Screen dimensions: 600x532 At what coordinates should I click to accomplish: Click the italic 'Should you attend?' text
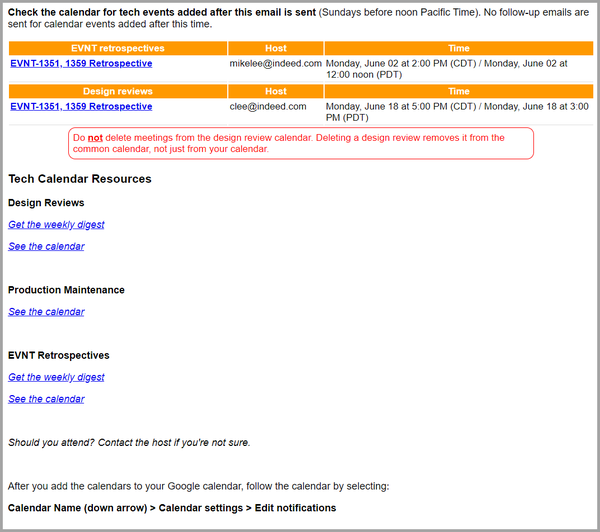129,442
